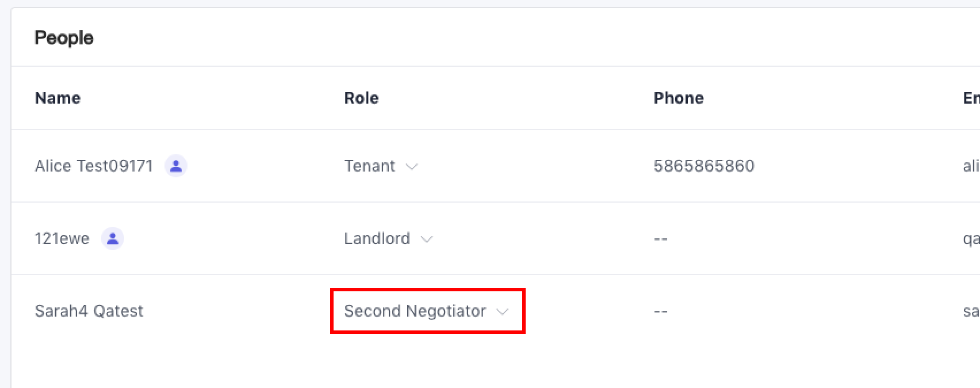Click the People section heading
This screenshot has height=388, width=980.
tap(64, 38)
